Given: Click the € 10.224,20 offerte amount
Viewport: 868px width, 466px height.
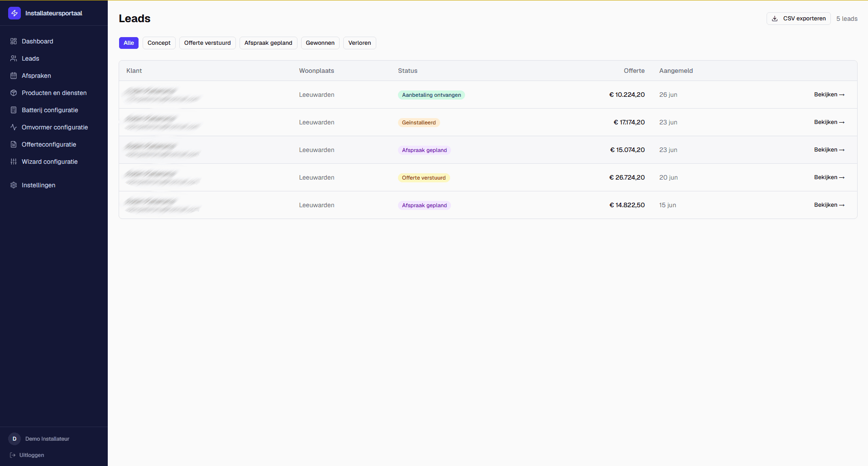Looking at the screenshot, I should pos(627,95).
